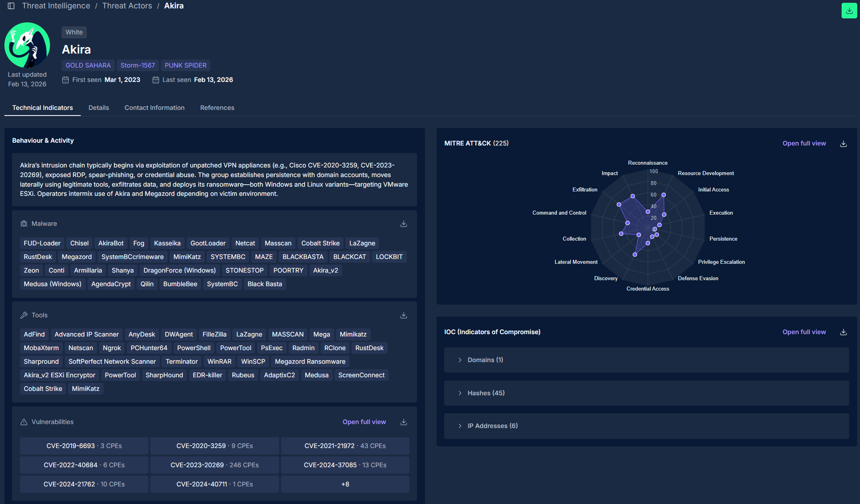Switch to the Details tab

tap(98, 108)
